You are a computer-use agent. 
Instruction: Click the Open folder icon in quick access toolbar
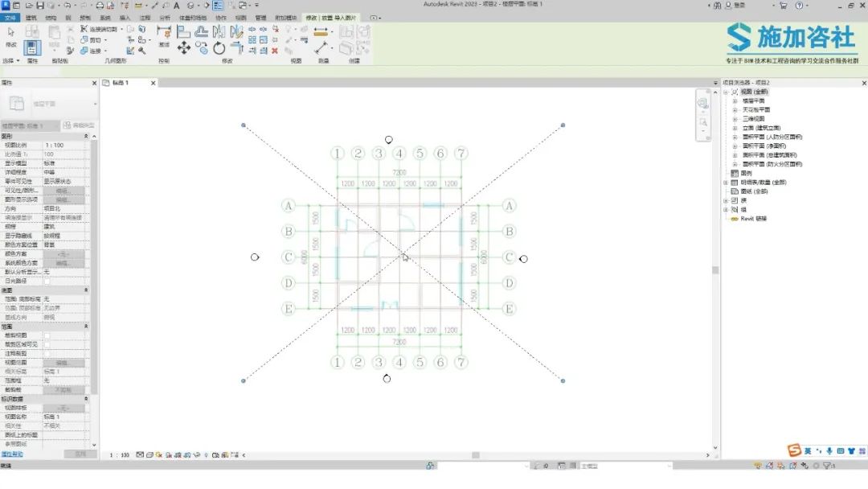[x=29, y=6]
